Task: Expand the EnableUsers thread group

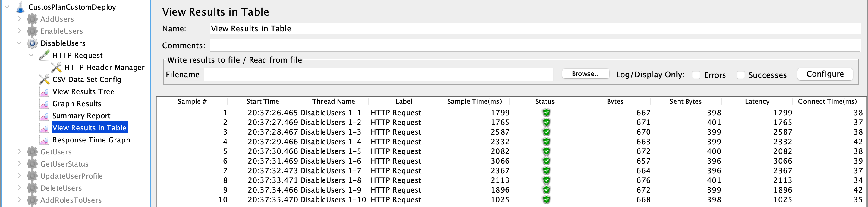Action: (20, 31)
